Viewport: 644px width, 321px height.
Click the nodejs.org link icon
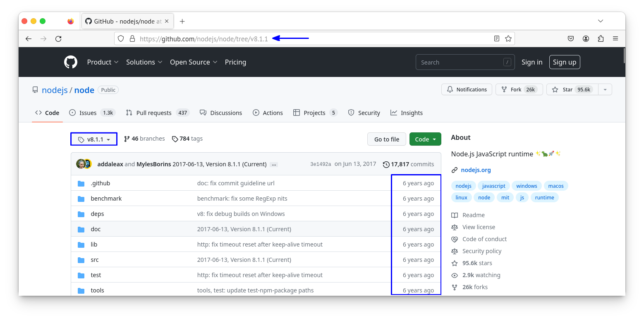455,170
